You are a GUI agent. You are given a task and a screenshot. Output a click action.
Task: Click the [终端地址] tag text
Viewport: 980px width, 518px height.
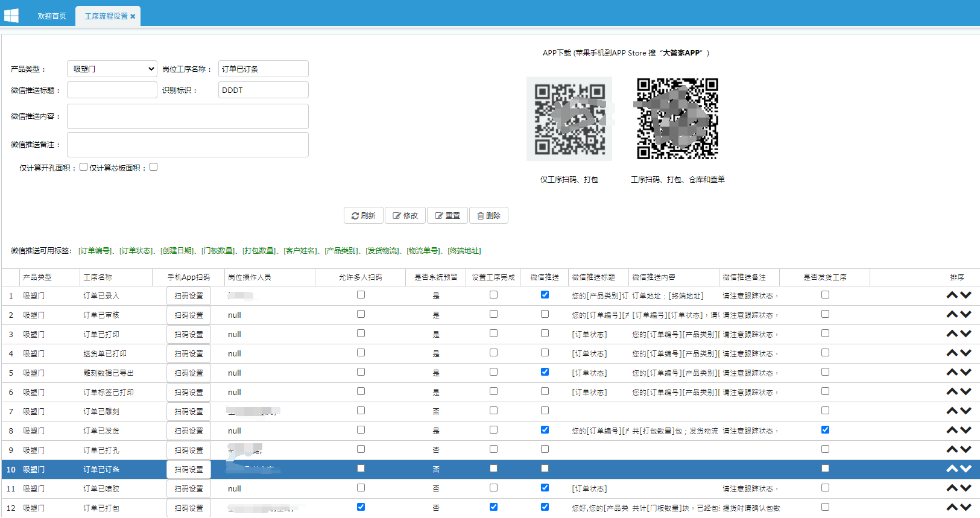[464, 251]
